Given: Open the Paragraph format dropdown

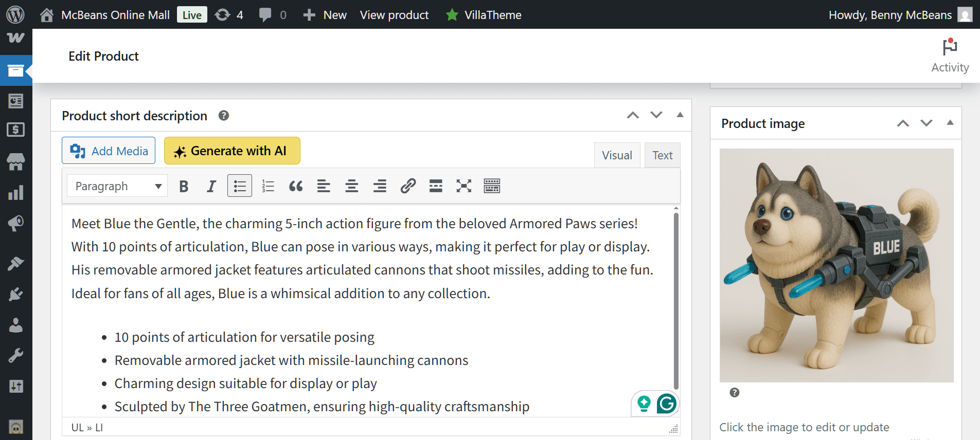Looking at the screenshot, I should (117, 186).
